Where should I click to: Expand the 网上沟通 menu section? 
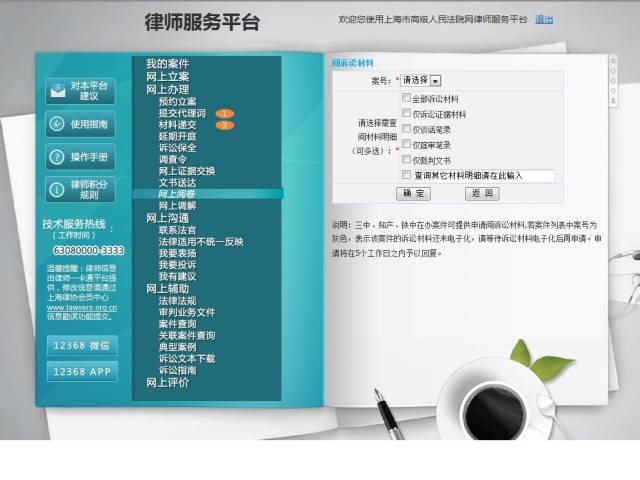167,218
